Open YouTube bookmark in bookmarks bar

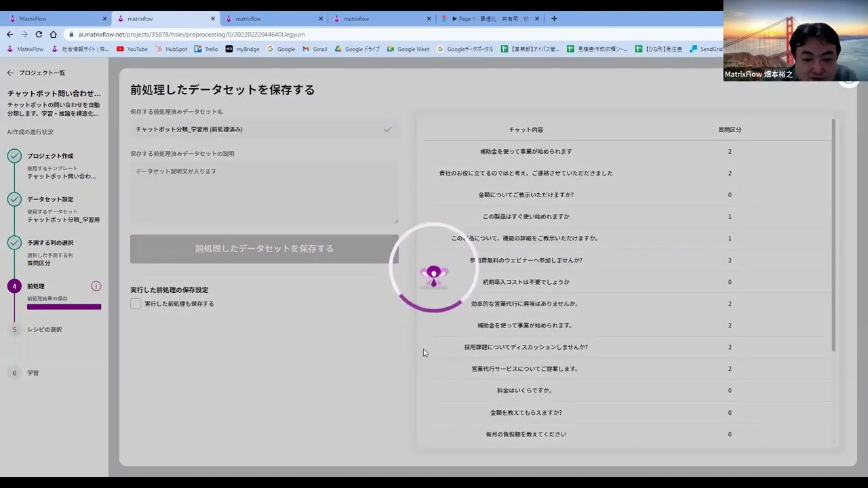[x=132, y=49]
